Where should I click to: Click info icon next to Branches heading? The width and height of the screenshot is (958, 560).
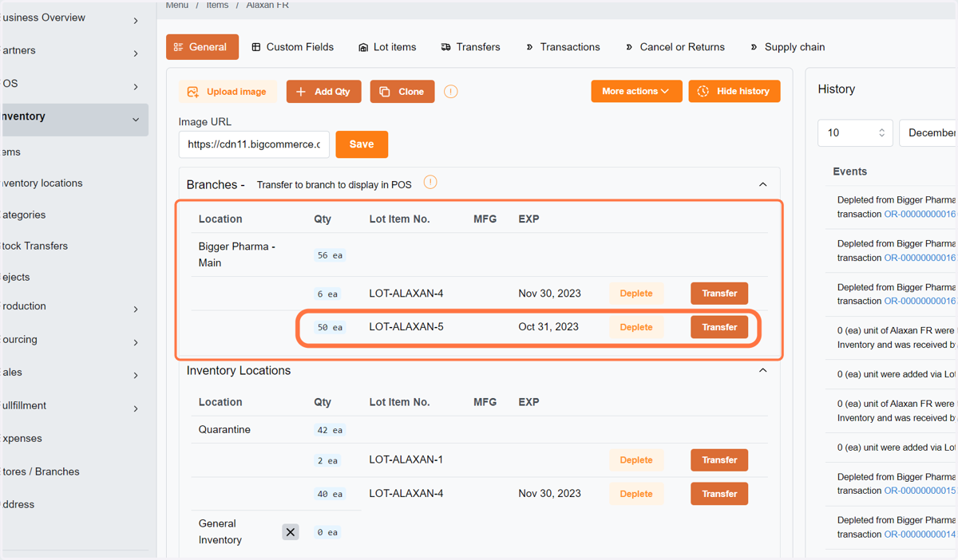(x=430, y=183)
